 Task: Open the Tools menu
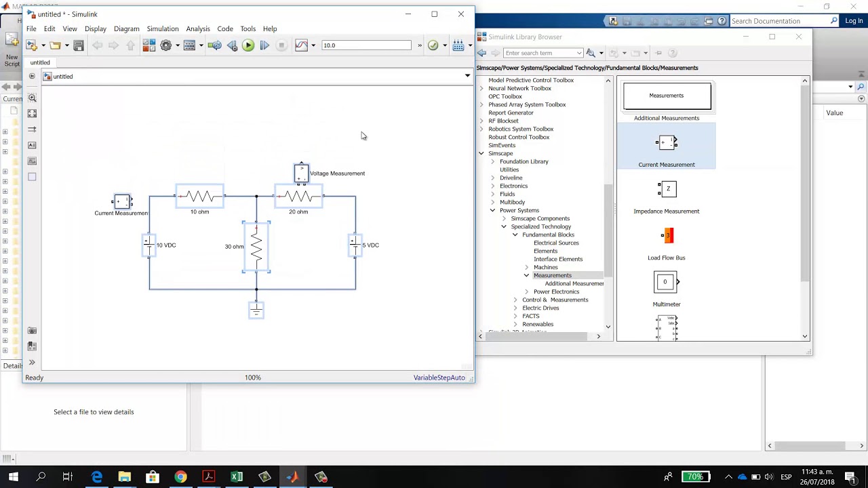tap(248, 28)
